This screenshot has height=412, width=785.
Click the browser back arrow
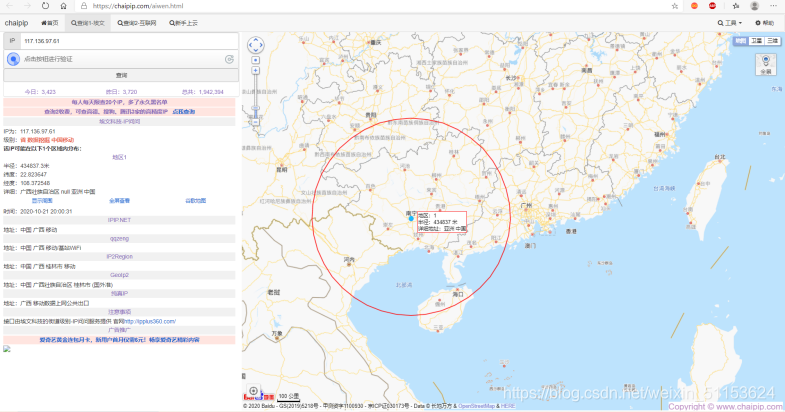point(10,6)
